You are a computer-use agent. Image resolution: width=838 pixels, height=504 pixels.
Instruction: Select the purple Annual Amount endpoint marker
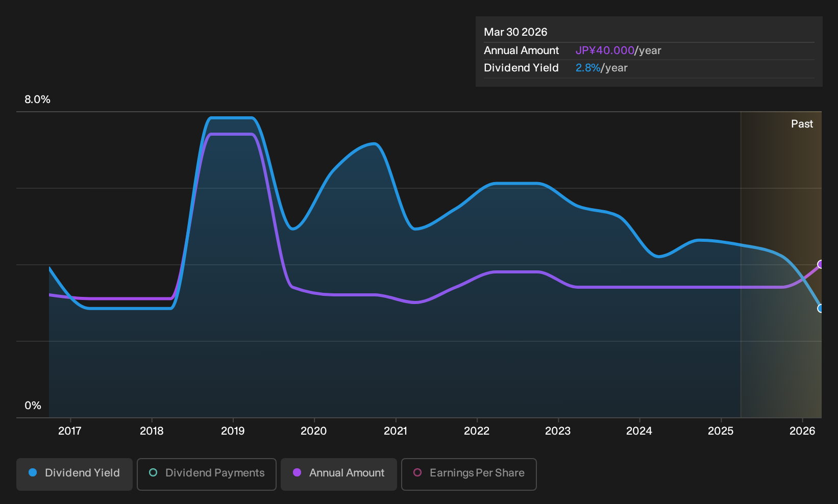821,264
